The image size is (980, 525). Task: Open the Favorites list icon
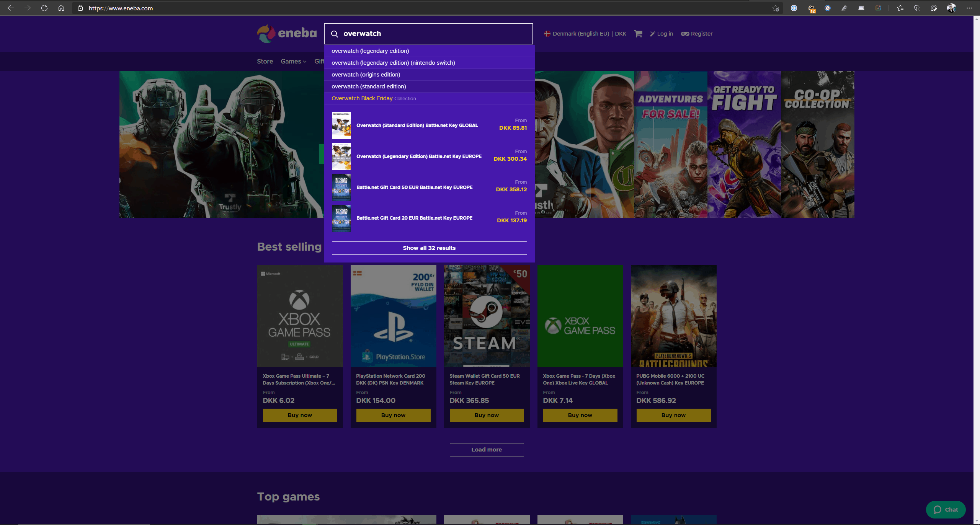[900, 8]
